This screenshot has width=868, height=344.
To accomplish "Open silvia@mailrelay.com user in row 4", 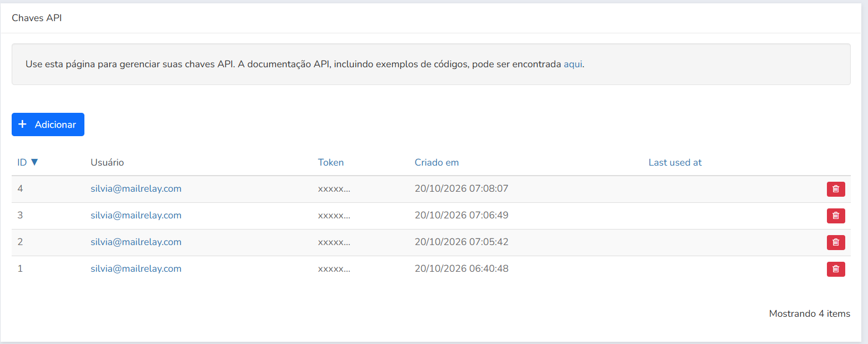I will pos(136,188).
